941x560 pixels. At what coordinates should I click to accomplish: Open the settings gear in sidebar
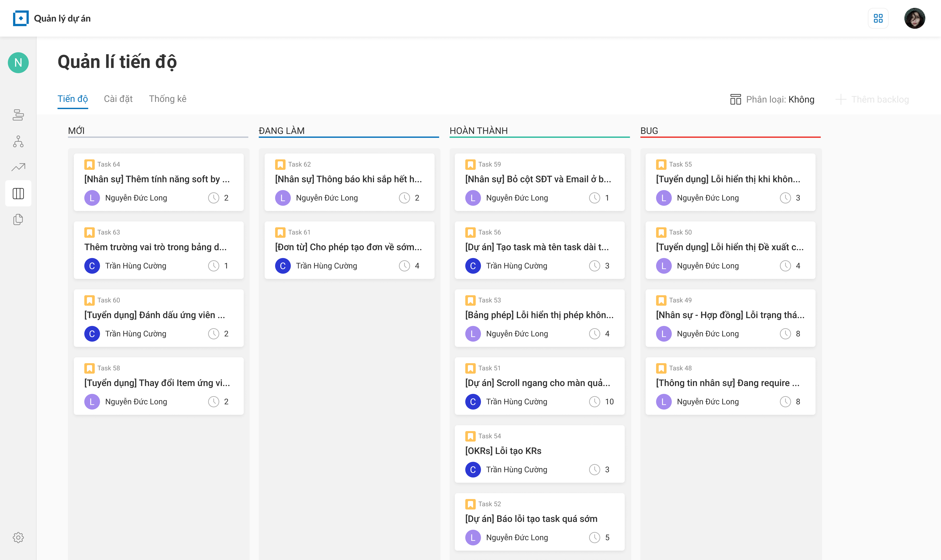click(x=18, y=537)
